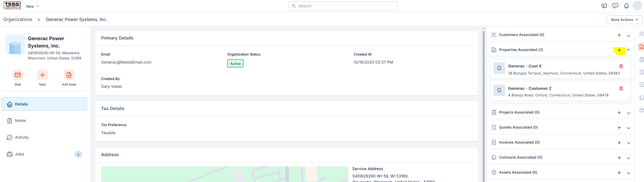
Task: Delete the Generac - Customer Z property
Action: (x=621, y=89)
